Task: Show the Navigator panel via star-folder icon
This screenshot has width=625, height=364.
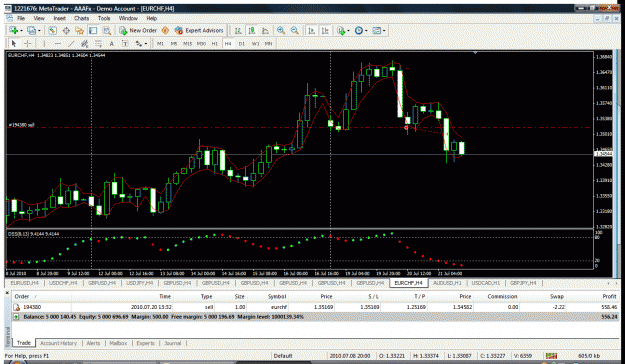Action: coord(79,30)
